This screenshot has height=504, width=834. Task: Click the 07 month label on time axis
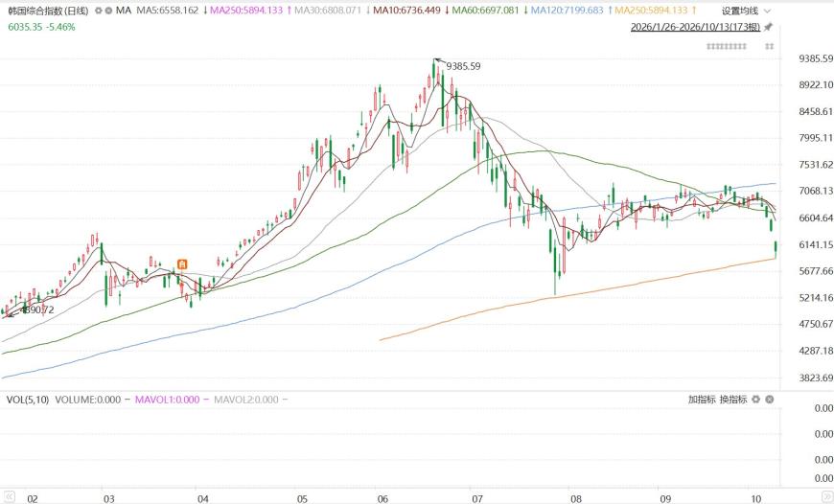(x=477, y=498)
